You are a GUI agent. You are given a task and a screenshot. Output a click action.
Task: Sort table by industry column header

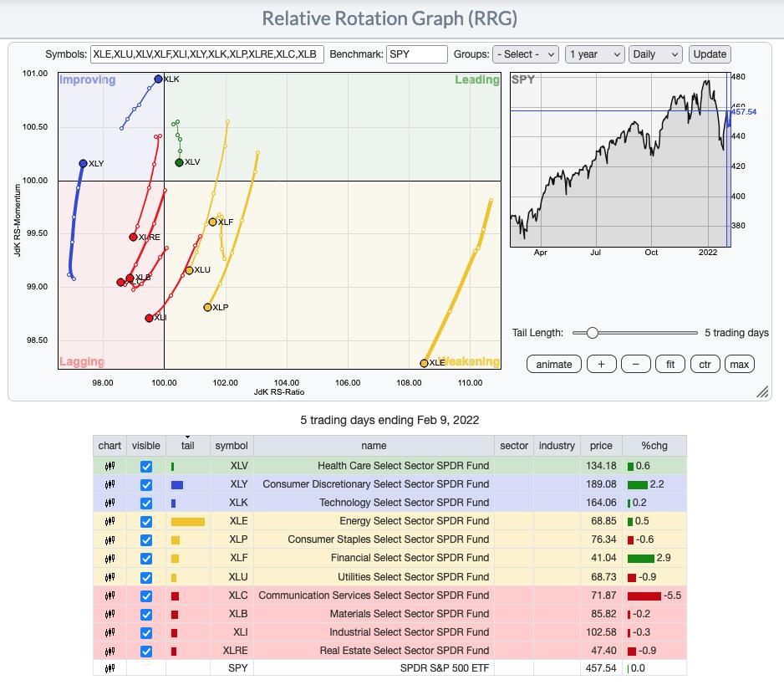click(x=557, y=446)
